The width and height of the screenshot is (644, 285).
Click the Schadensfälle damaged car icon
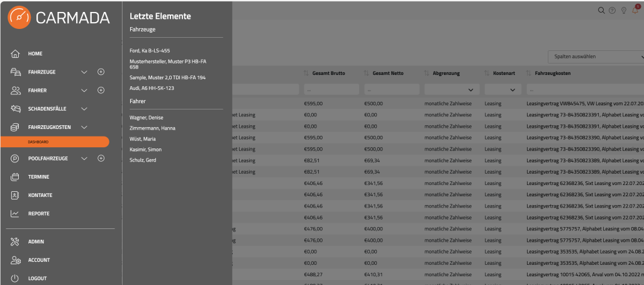click(x=15, y=109)
